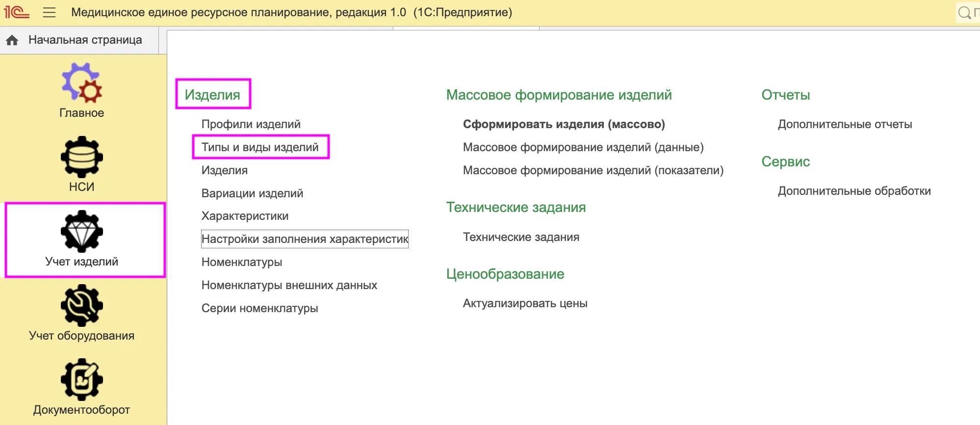The image size is (980, 425).
Task: Open Профили изделий link
Action: (x=251, y=124)
